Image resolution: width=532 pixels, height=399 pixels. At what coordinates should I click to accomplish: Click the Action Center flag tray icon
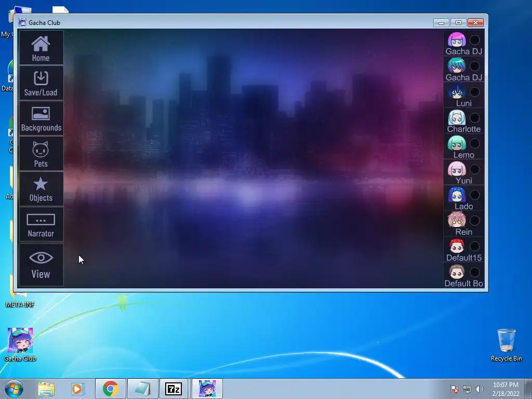(455, 389)
